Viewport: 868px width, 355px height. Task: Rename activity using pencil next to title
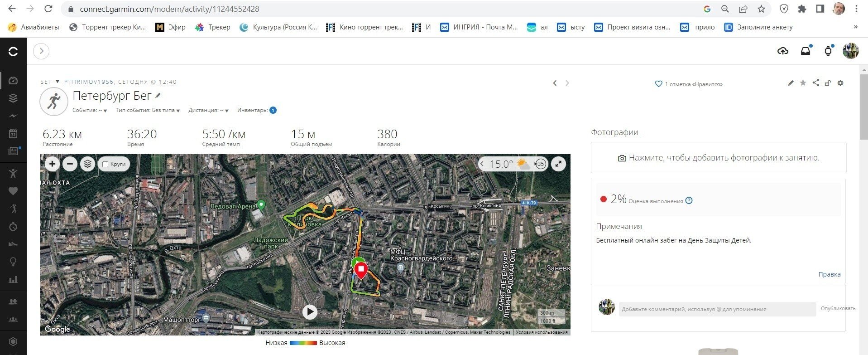pyautogui.click(x=158, y=95)
